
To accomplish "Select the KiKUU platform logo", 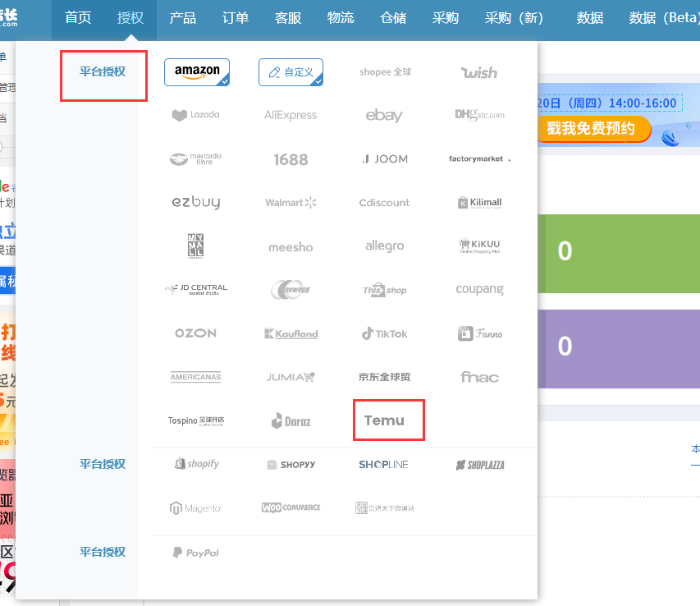I will click(x=479, y=246).
